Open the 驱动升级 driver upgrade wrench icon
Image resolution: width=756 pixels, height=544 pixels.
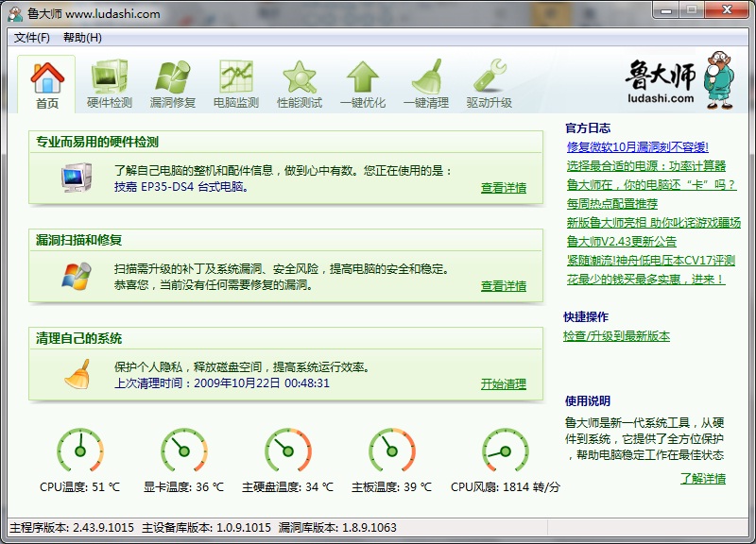(490, 76)
